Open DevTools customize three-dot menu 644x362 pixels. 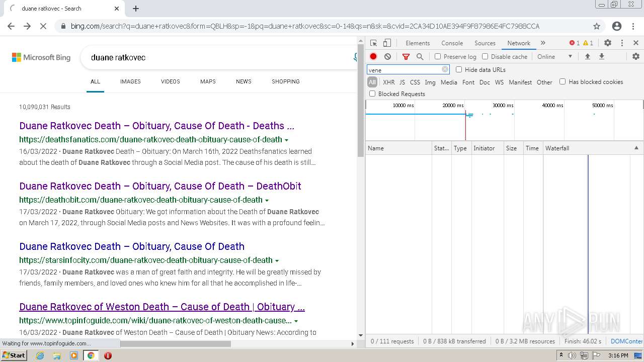pyautogui.click(x=622, y=43)
